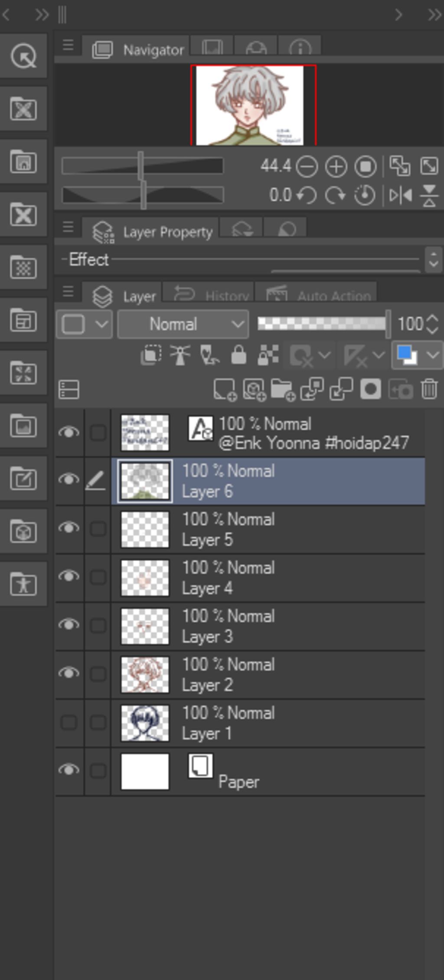Switch to the Information tab
The image size is (444, 980).
tap(300, 46)
